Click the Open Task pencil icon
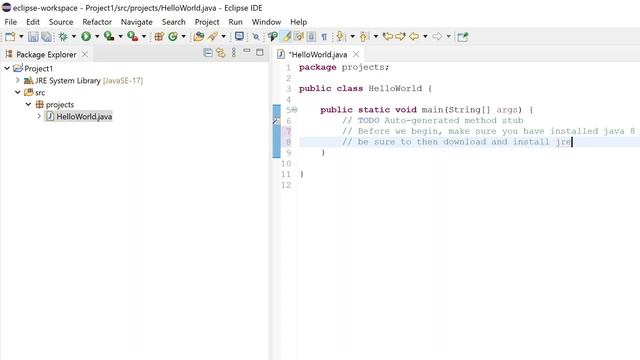640x360 pixels. point(212,37)
